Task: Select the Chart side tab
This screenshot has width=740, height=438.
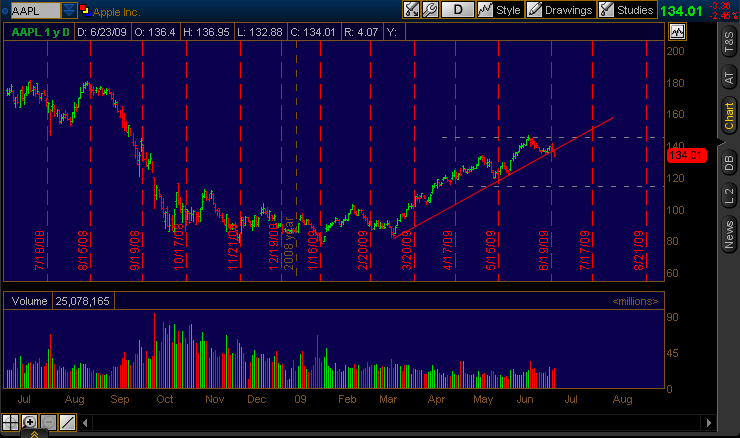Action: (729, 116)
